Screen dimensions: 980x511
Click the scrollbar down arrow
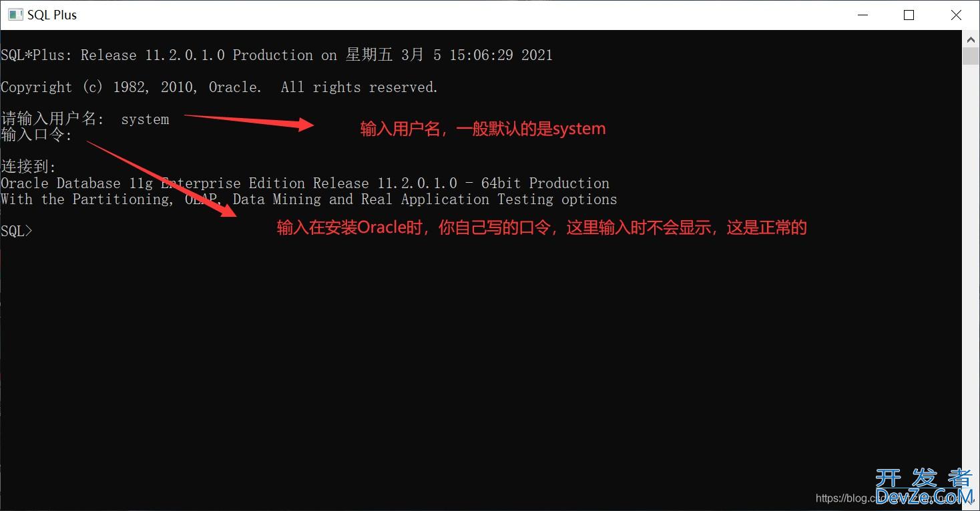point(971,502)
